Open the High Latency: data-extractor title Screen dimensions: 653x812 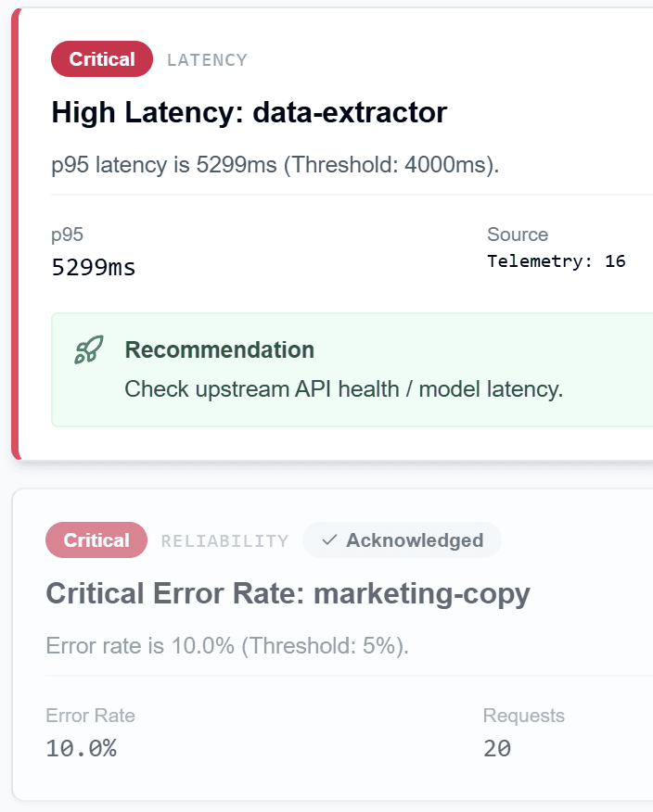(x=250, y=112)
